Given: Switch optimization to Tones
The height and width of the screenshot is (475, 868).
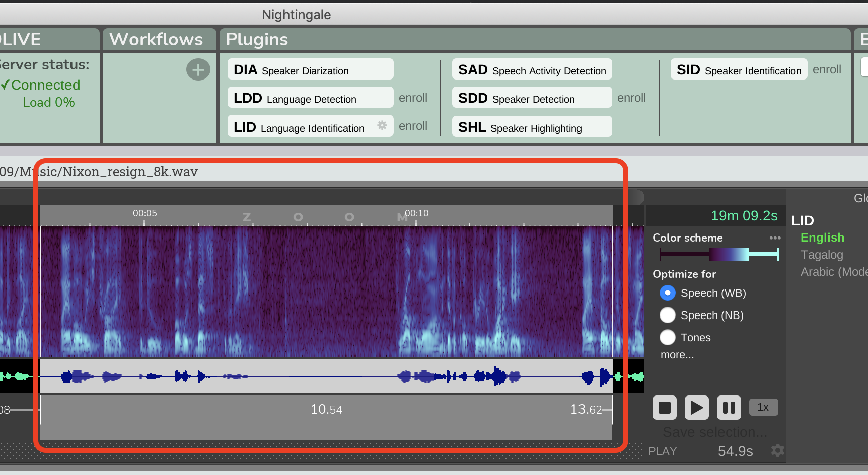Looking at the screenshot, I should click(x=667, y=337).
